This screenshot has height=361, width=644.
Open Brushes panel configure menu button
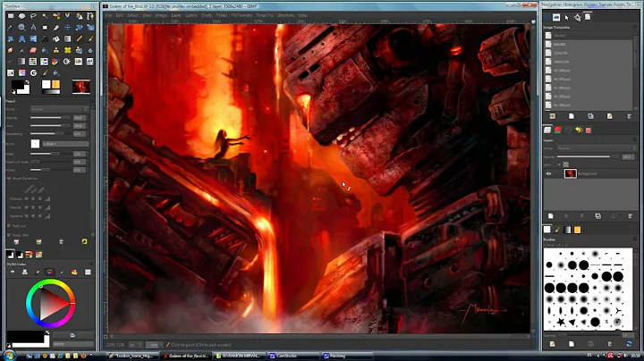634,239
